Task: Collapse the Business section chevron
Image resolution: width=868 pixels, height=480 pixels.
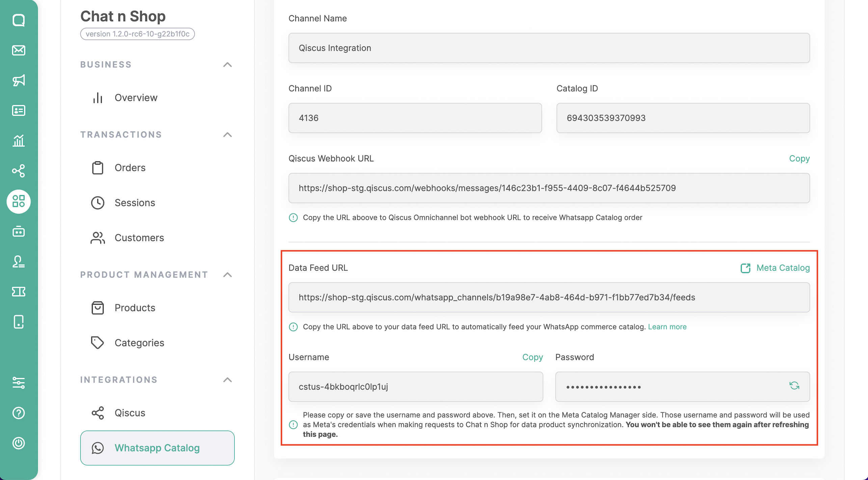Action: point(227,64)
